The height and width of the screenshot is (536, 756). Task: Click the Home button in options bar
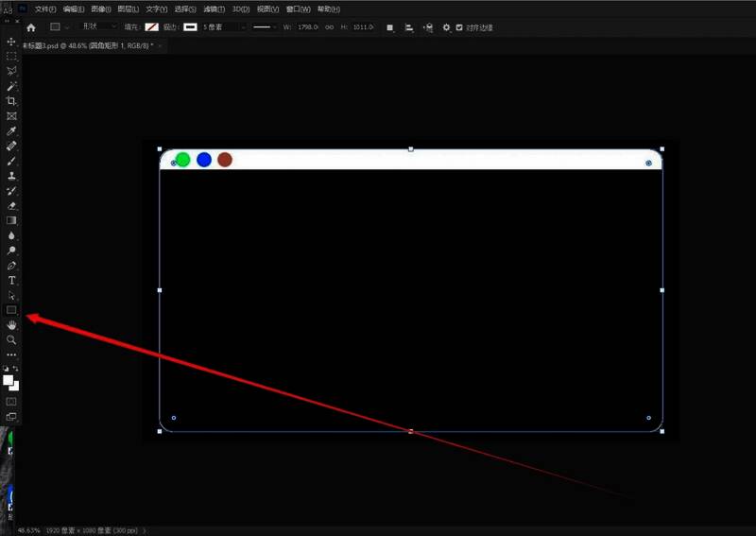(x=31, y=27)
